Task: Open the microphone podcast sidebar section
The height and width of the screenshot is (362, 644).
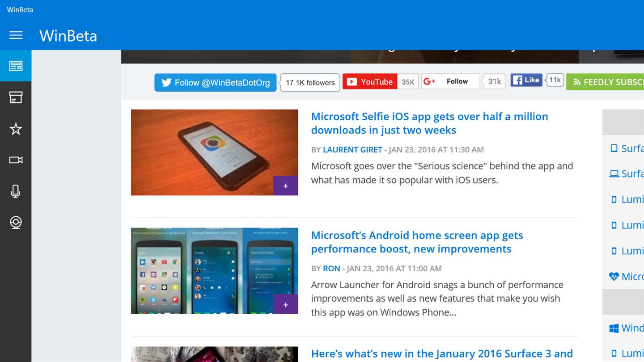Action: point(16,191)
